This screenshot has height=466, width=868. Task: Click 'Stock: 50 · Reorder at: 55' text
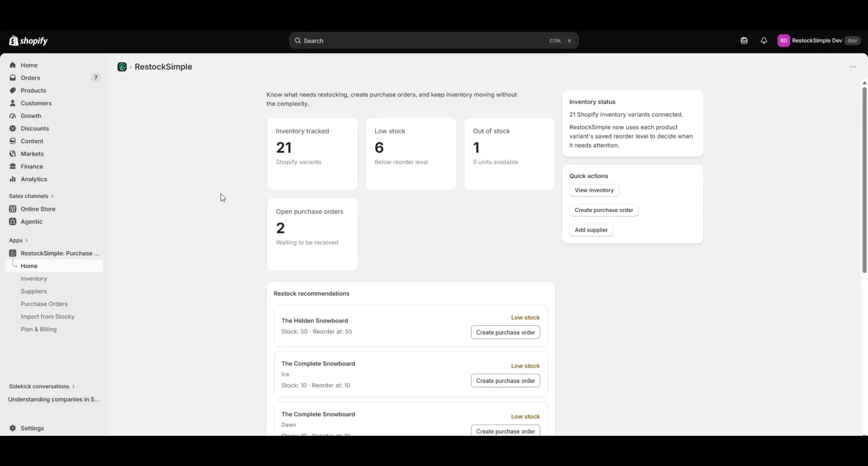point(317,331)
